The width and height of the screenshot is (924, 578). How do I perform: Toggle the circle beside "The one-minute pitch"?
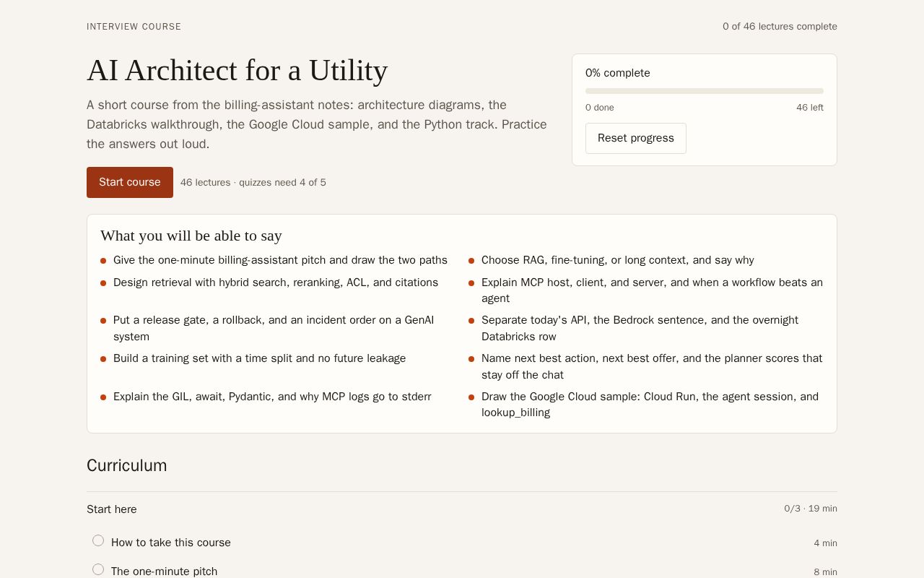[x=98, y=569]
